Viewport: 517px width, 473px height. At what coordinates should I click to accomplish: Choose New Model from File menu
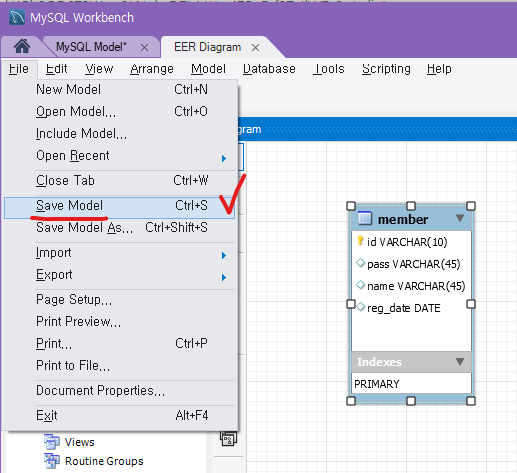120,90
